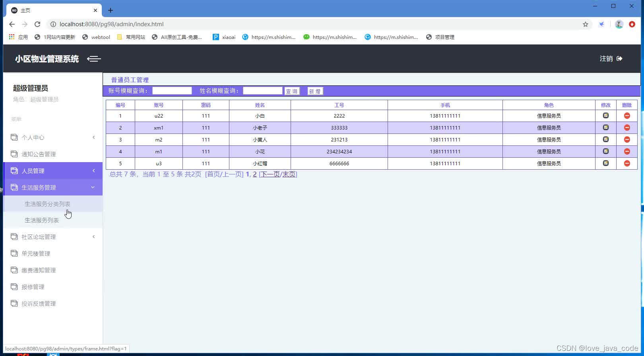This screenshot has height=356, width=644.
Task: Edit the u22 employee row
Action: [x=606, y=116]
